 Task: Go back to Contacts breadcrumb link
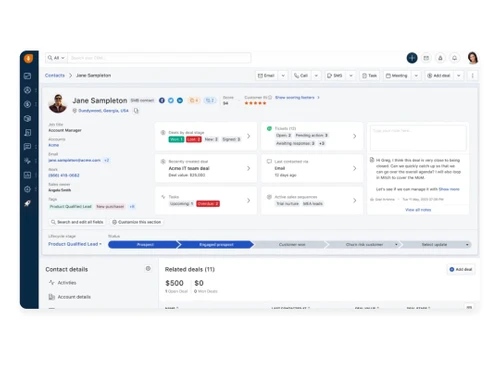[x=55, y=76]
